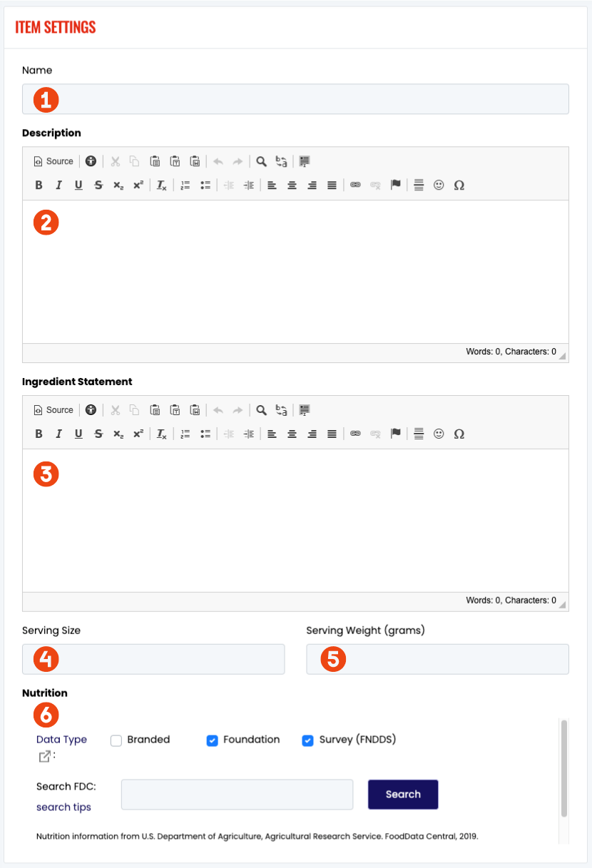Open Find magnifier in Description toolbar
This screenshot has height=868, width=592.
click(262, 161)
